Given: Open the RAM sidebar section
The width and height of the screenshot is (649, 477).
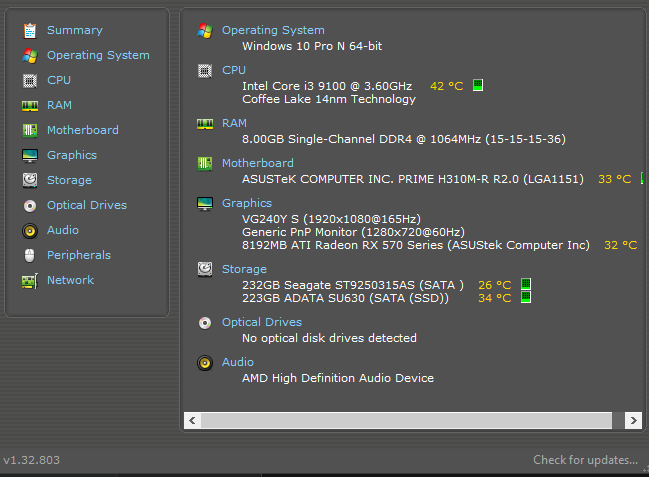Looking at the screenshot, I should [x=59, y=105].
